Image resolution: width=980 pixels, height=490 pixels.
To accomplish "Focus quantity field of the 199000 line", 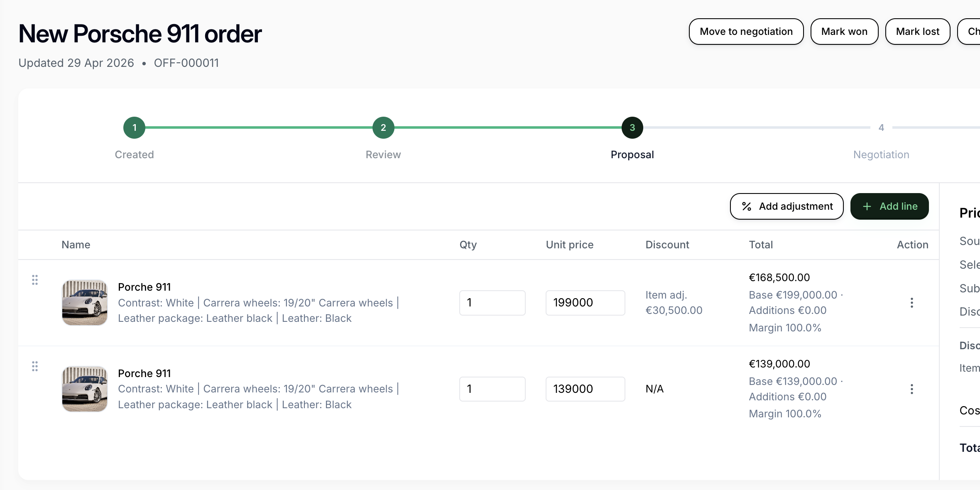I will (x=492, y=303).
